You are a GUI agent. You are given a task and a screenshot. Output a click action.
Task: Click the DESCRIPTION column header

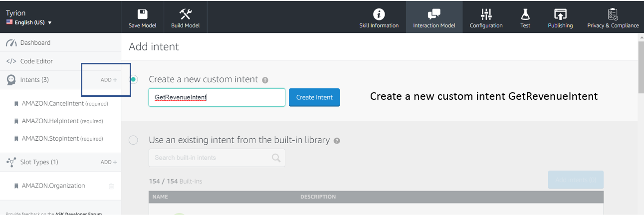318,197
